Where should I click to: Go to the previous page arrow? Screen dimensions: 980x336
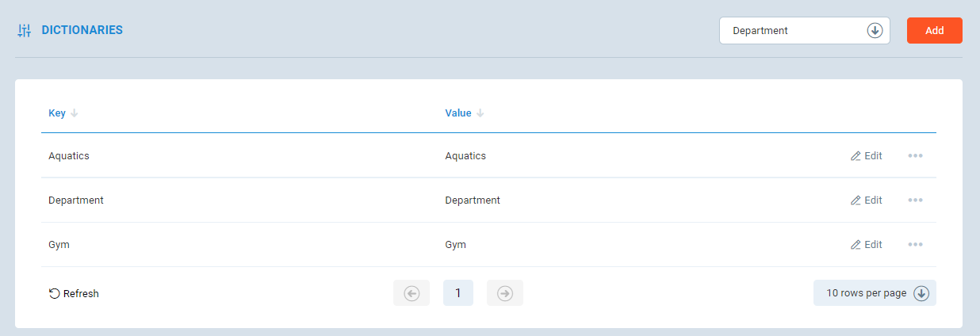tap(411, 293)
